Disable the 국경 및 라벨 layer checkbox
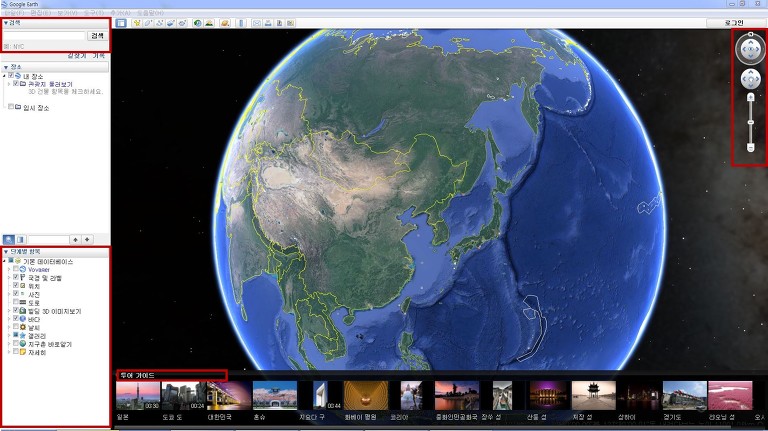The height and width of the screenshot is (431, 768). click(x=16, y=277)
